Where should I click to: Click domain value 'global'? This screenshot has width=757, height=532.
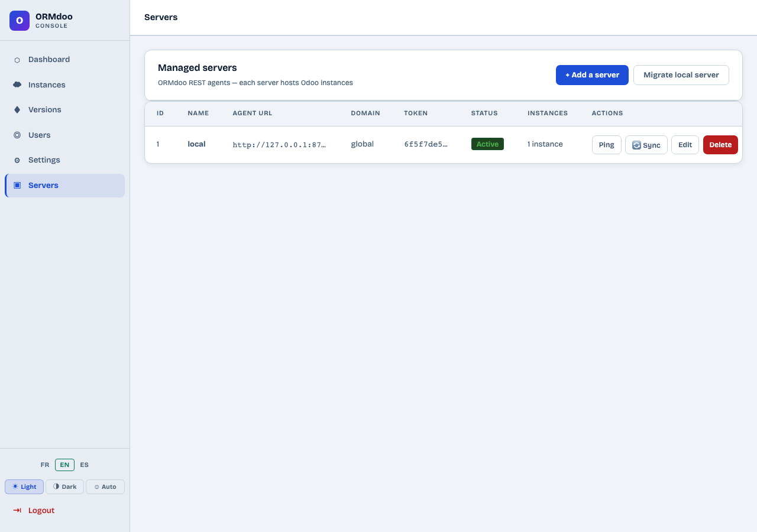click(x=362, y=144)
